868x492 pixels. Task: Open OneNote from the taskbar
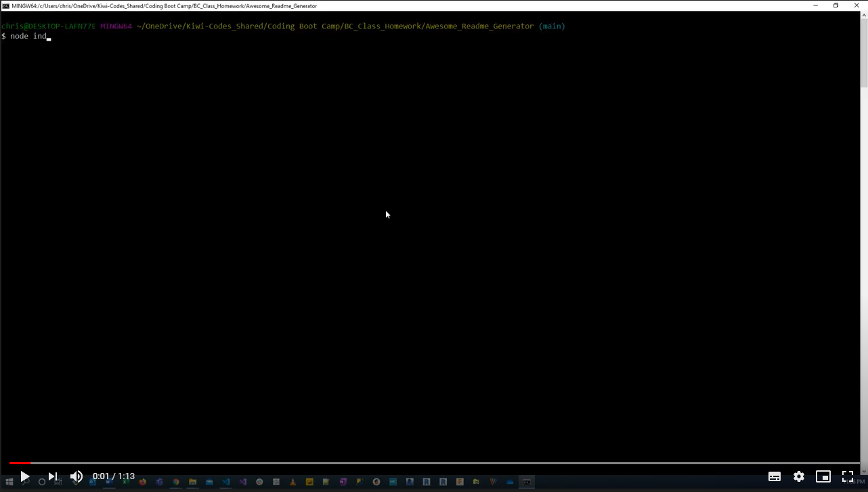(343, 482)
